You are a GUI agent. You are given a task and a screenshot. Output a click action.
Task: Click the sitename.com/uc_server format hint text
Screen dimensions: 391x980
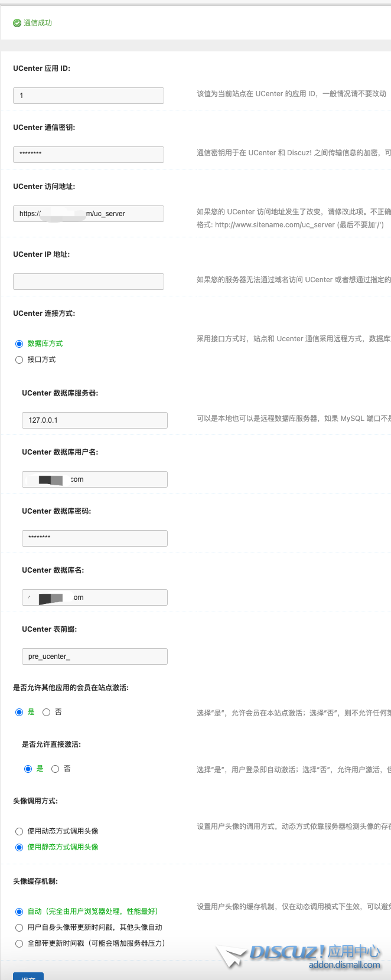point(290,225)
